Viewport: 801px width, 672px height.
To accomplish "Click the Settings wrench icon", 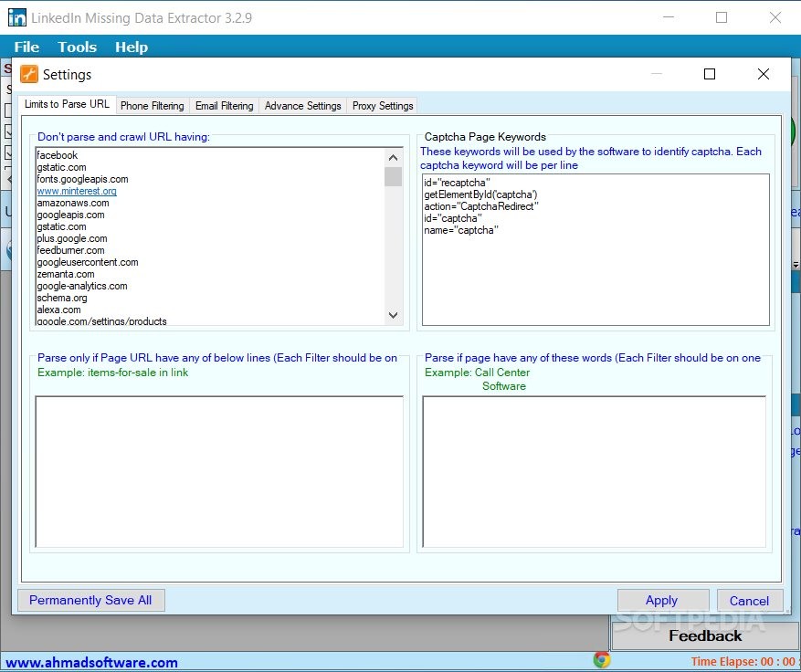I will point(29,74).
